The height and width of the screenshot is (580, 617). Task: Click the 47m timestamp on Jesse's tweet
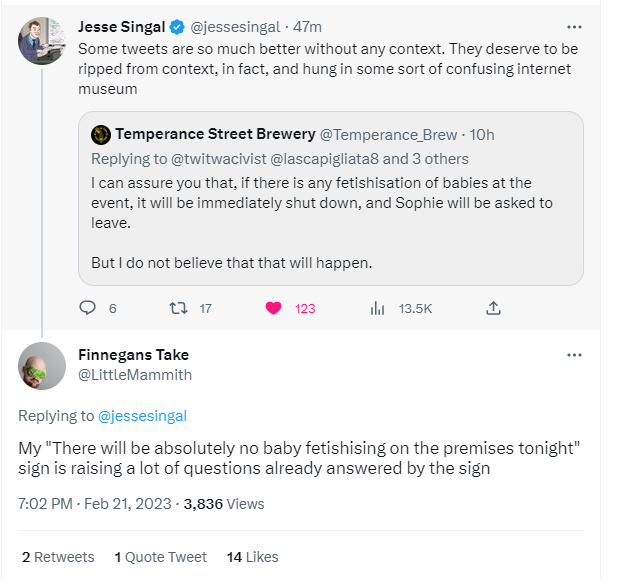307,27
